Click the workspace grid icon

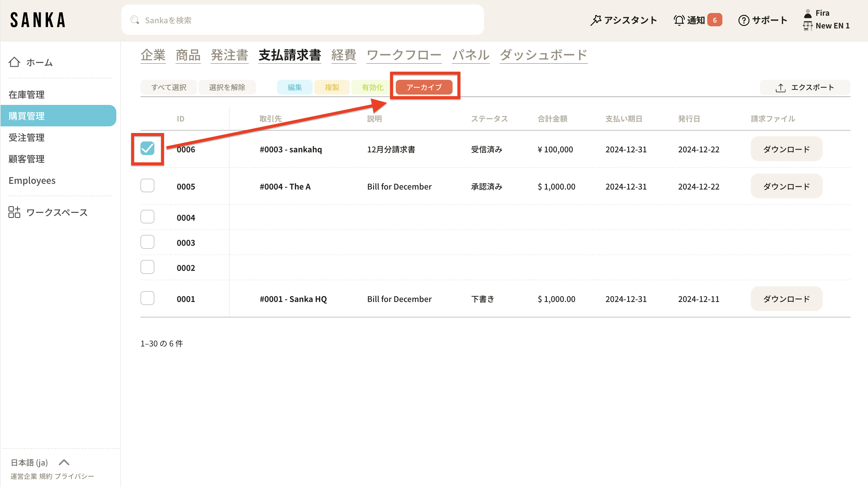pos(14,212)
